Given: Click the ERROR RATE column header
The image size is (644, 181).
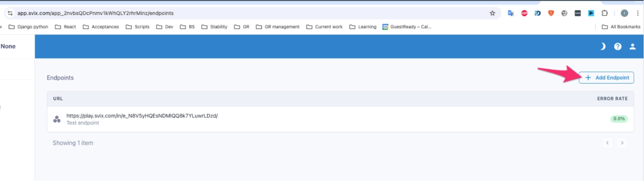Looking at the screenshot, I should [612, 99].
